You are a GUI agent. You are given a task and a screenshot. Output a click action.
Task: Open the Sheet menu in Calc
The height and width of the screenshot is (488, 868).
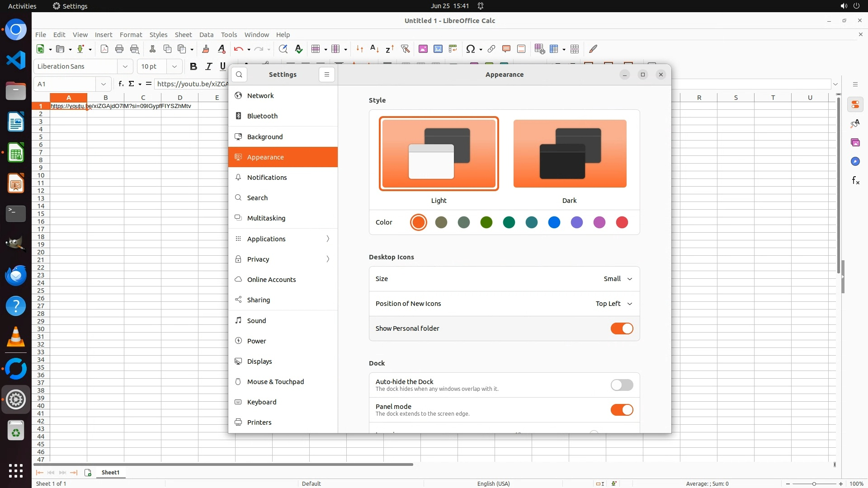(183, 35)
